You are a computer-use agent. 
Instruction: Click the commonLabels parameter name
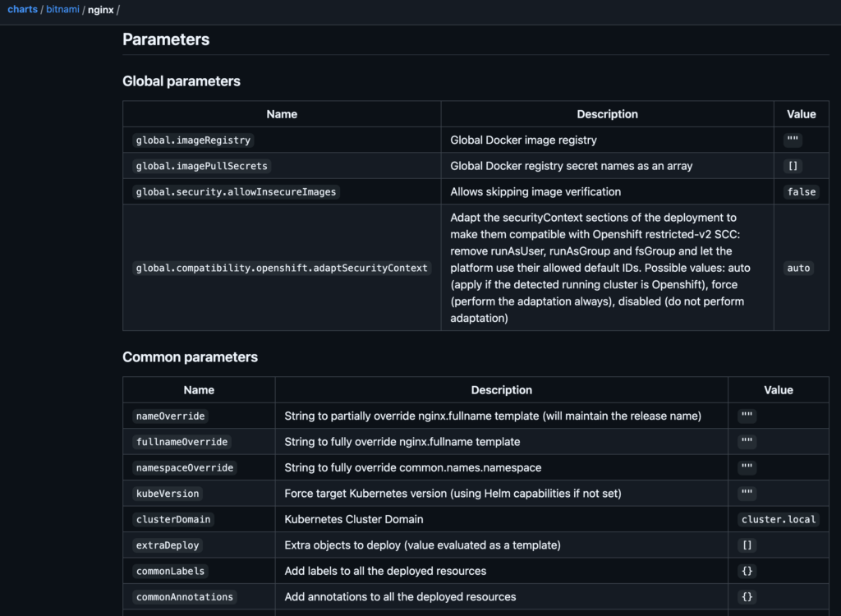pos(170,570)
